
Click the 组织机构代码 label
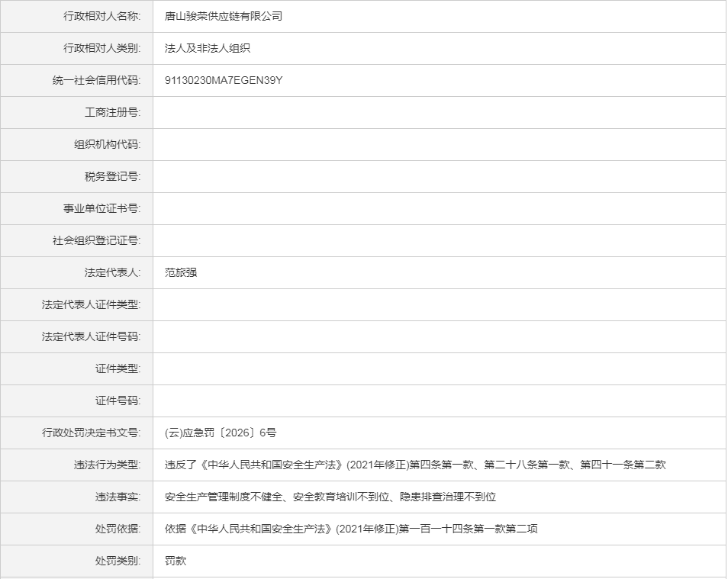(x=107, y=144)
